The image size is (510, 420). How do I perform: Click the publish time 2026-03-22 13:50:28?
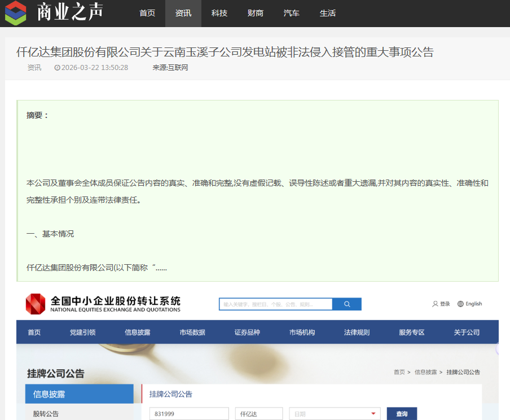[95, 67]
